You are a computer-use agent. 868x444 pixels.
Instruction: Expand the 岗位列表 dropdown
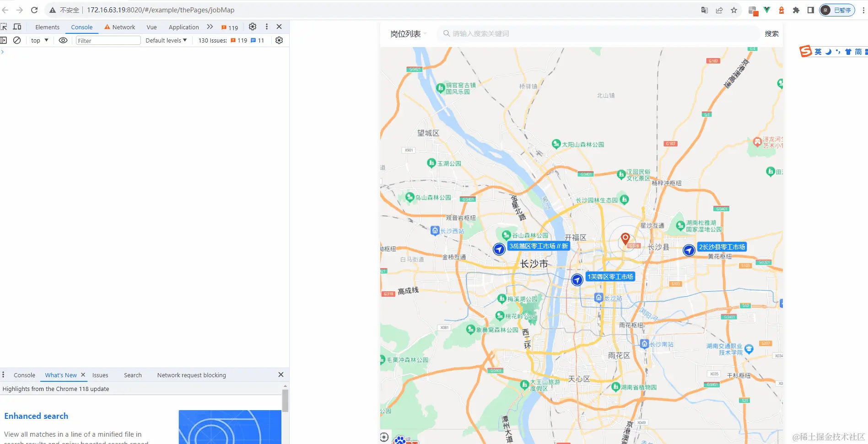[409, 34]
